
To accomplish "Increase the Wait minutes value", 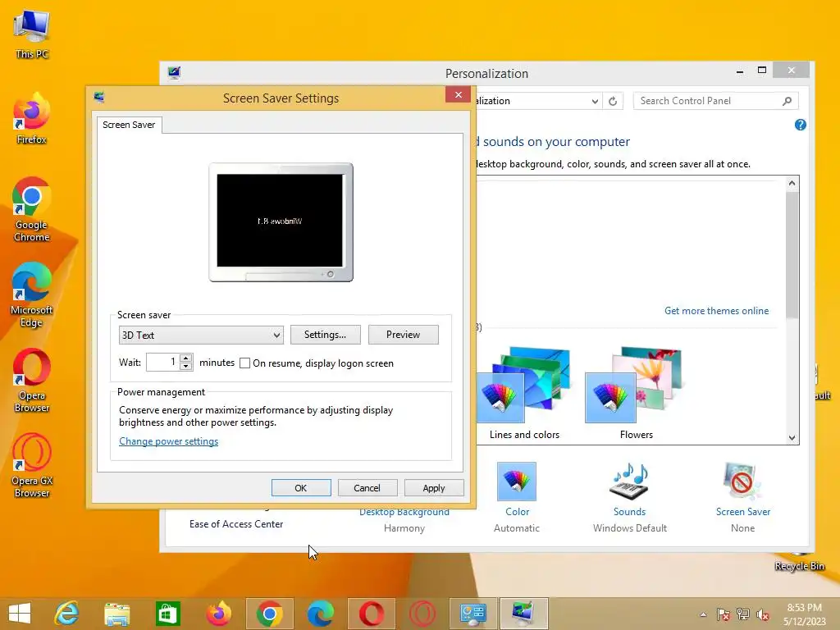I will [186, 358].
